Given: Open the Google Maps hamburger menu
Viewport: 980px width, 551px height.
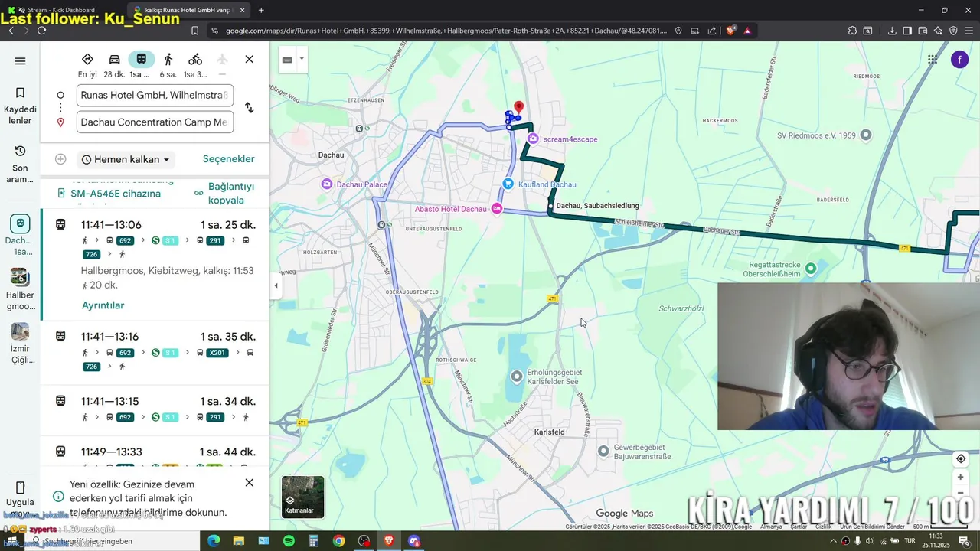Looking at the screenshot, I should (x=20, y=61).
